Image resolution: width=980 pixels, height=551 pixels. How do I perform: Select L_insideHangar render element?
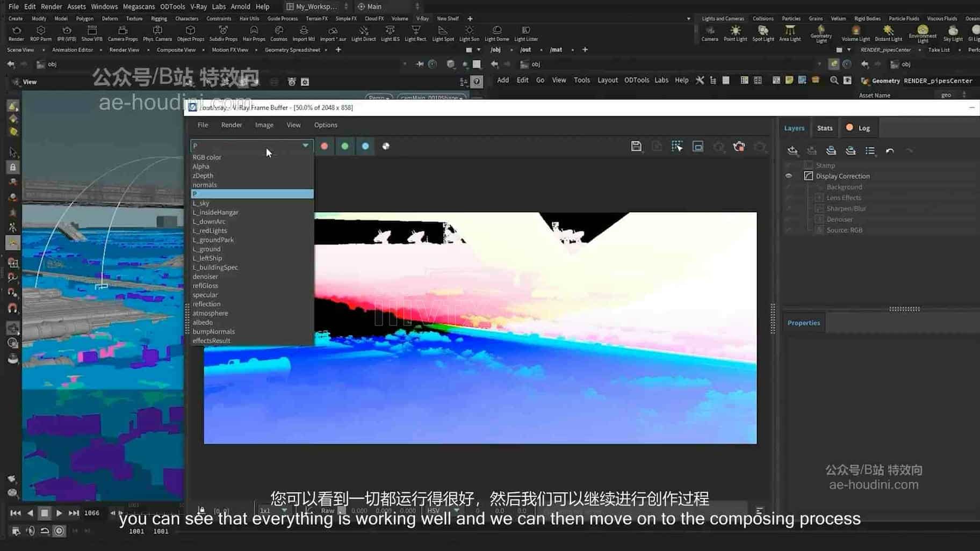click(x=252, y=212)
